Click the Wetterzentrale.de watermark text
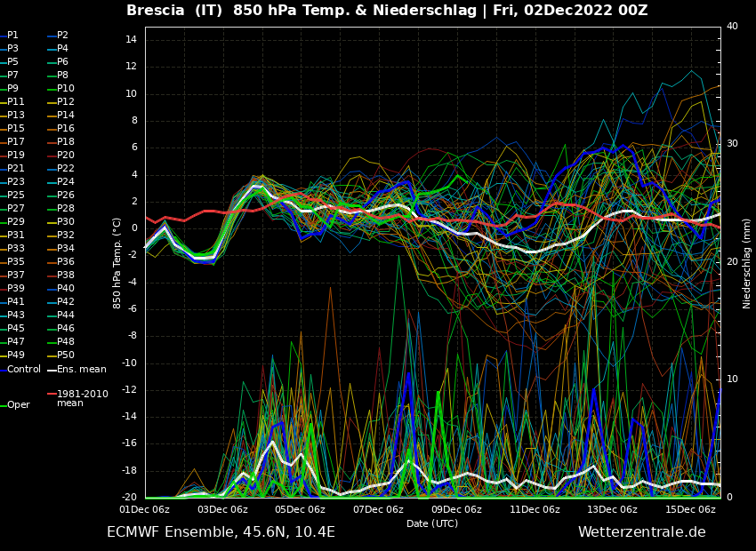756x551 pixels. click(x=641, y=532)
